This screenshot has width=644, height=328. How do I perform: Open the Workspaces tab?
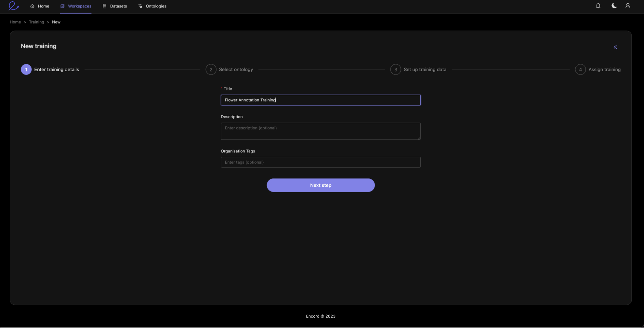point(76,6)
